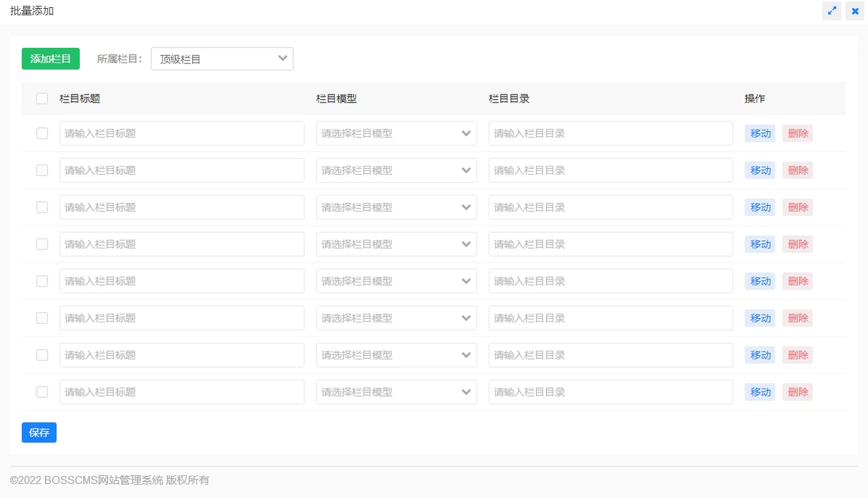The height and width of the screenshot is (497, 868).
Task: Click the fullscreen expand icon
Action: coord(832,11)
